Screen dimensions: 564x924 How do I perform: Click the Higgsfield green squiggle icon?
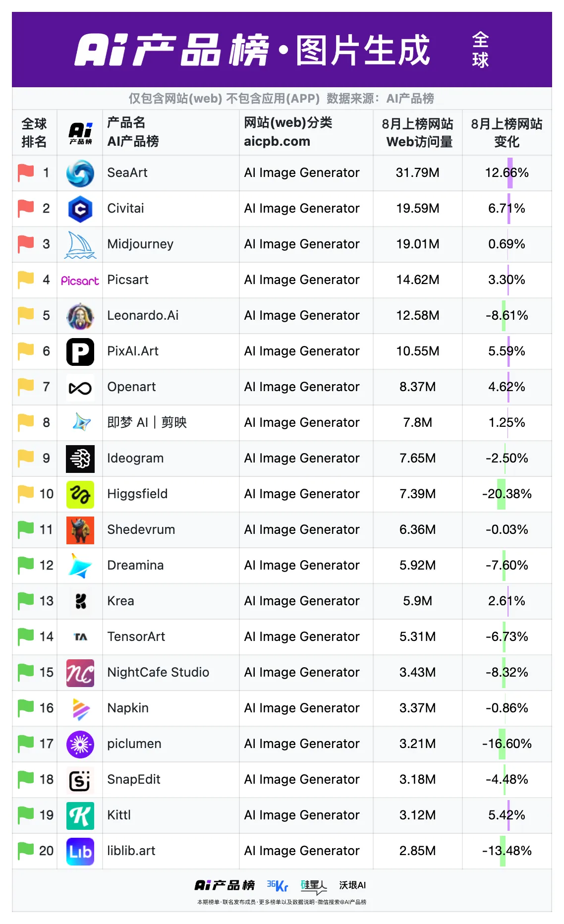pyautogui.click(x=80, y=495)
